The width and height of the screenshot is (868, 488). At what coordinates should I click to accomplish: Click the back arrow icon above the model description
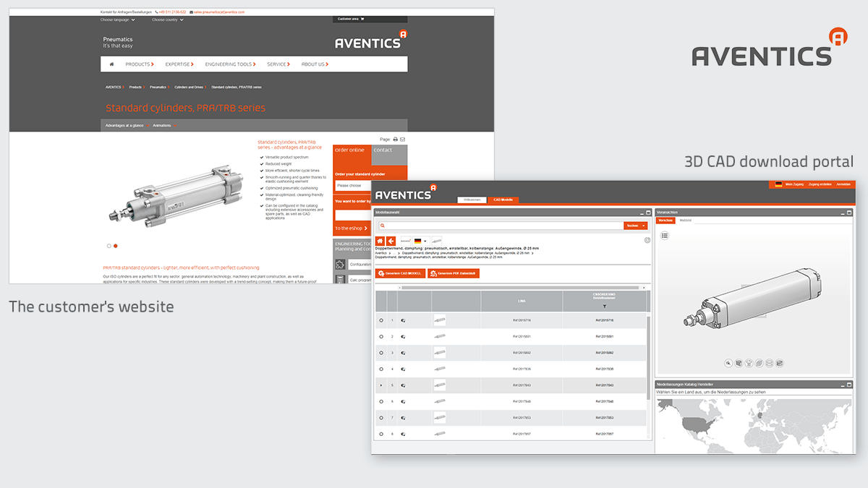(391, 239)
